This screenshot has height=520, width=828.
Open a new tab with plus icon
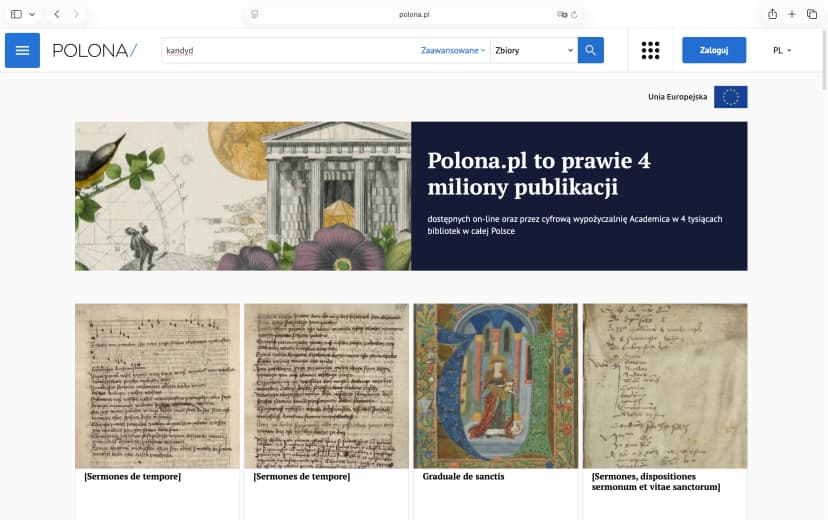pyautogui.click(x=792, y=14)
